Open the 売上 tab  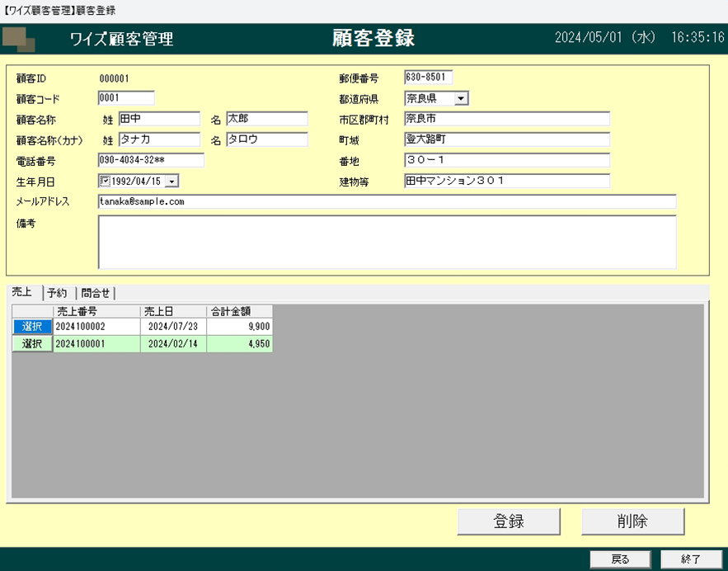22,293
